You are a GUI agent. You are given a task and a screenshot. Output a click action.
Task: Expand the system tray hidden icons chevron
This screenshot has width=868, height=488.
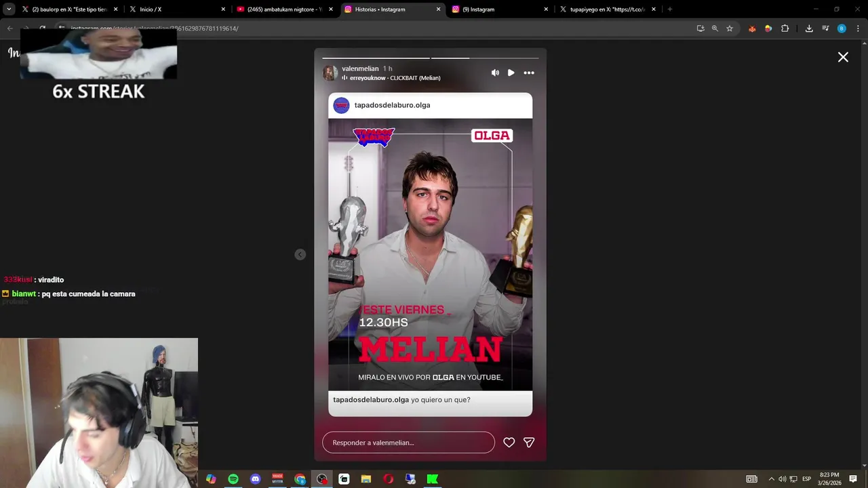(771, 479)
